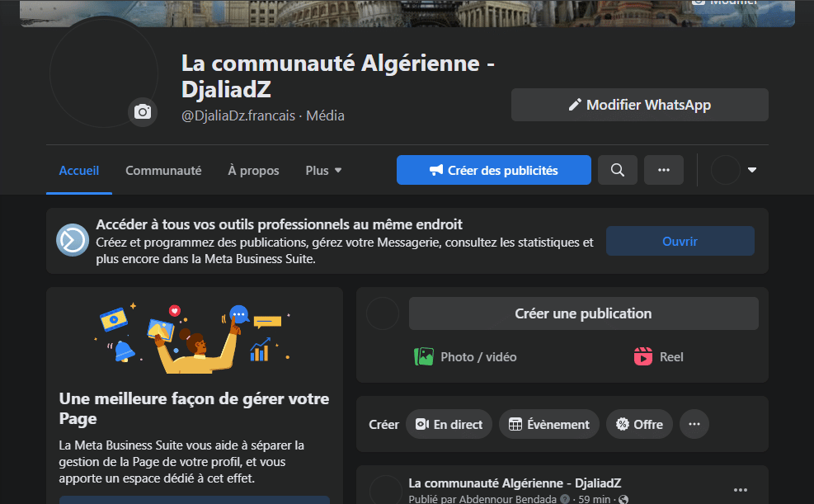Open the page options three-dot menu
Screen dimensions: 814x504
(x=663, y=170)
